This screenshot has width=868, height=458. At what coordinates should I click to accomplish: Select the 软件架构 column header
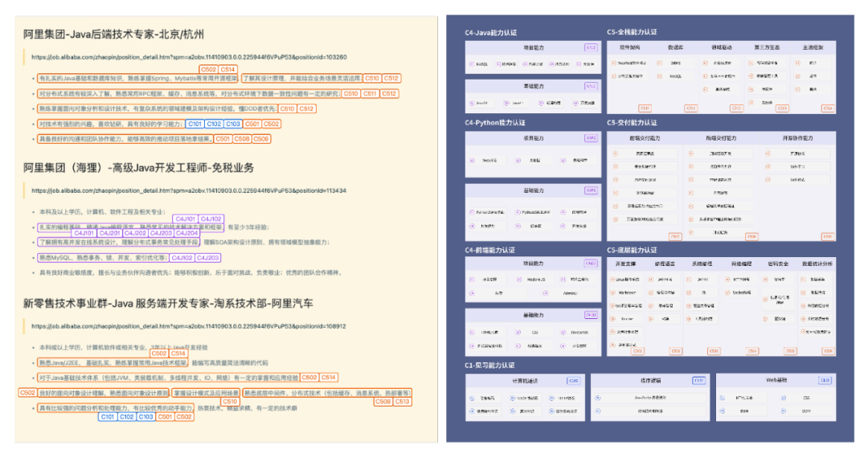click(630, 47)
